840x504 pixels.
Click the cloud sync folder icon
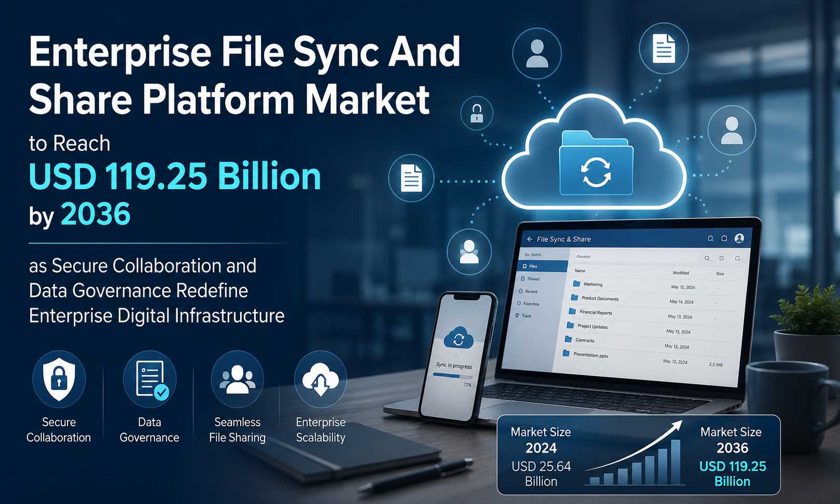(596, 163)
